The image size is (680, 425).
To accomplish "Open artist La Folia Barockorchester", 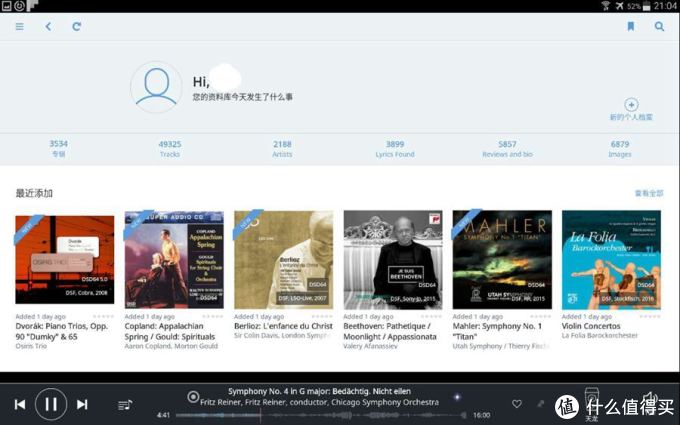I will [x=600, y=336].
